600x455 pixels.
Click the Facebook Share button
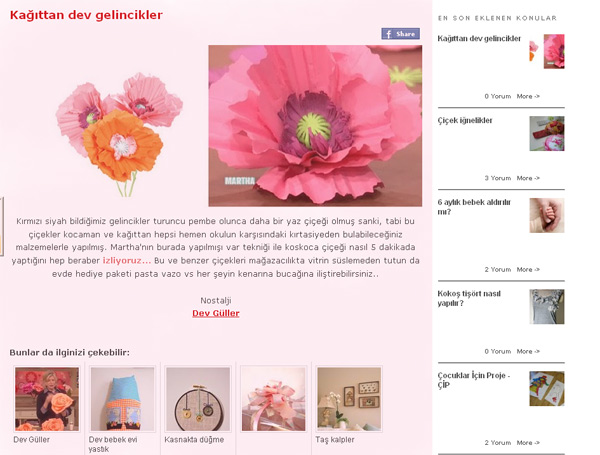click(x=400, y=34)
